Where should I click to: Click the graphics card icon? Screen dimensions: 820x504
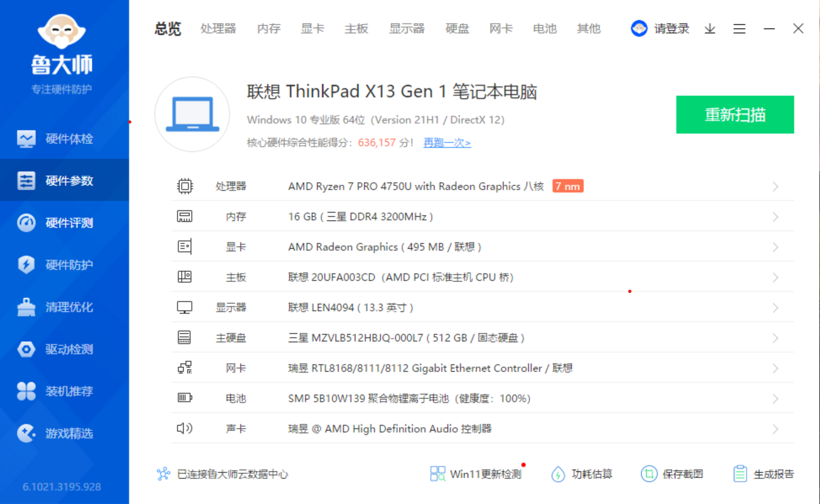(x=185, y=246)
